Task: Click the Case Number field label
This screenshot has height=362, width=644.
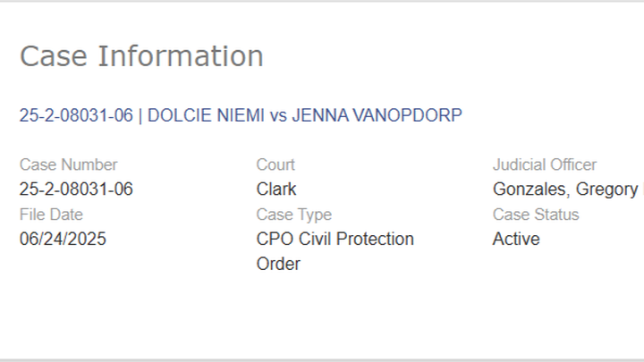Action: point(68,164)
